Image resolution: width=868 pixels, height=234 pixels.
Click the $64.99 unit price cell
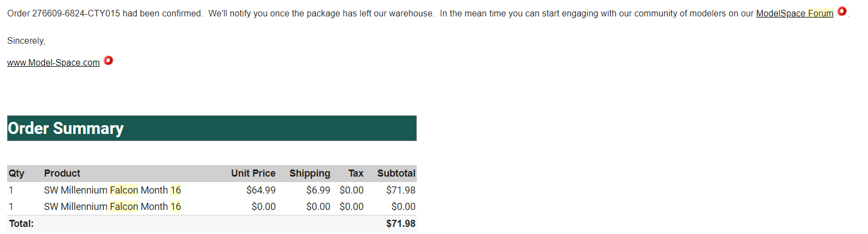[261, 190]
